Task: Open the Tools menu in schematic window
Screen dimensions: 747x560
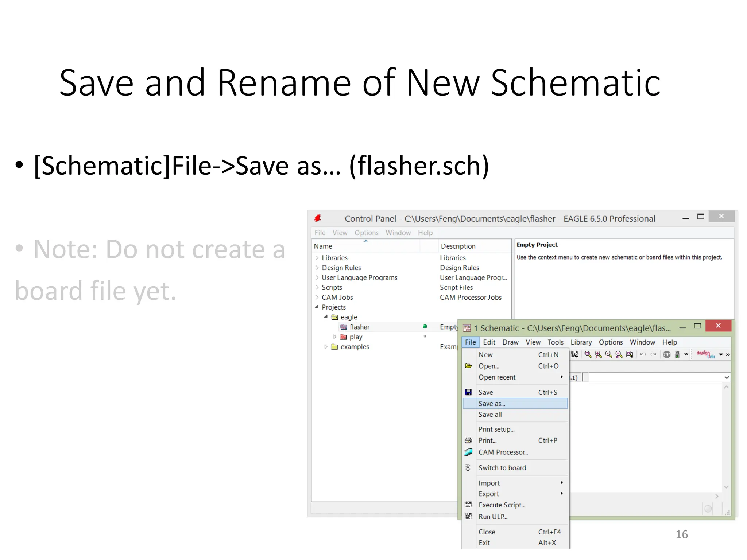Action: (x=556, y=342)
